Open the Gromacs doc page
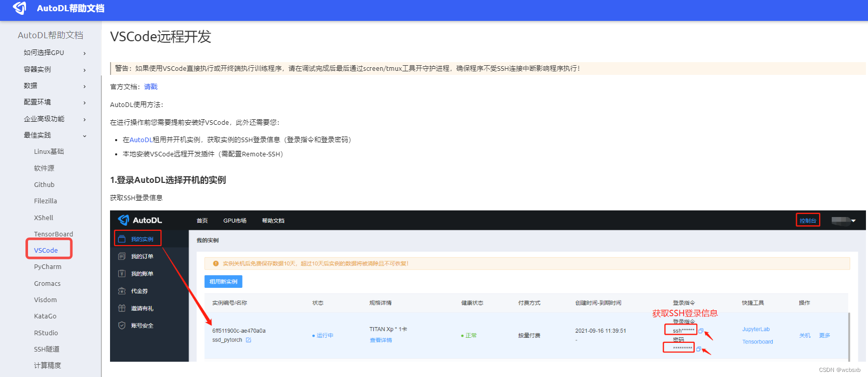 click(47, 283)
